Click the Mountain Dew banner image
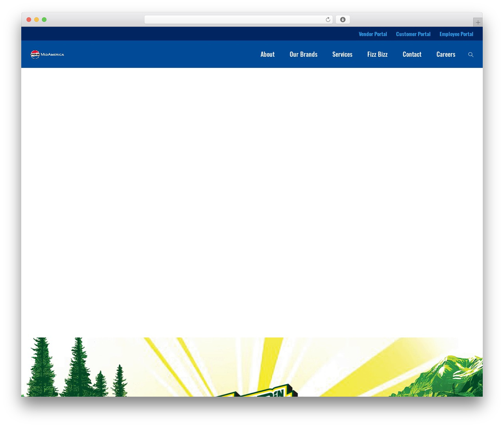 (x=252, y=367)
